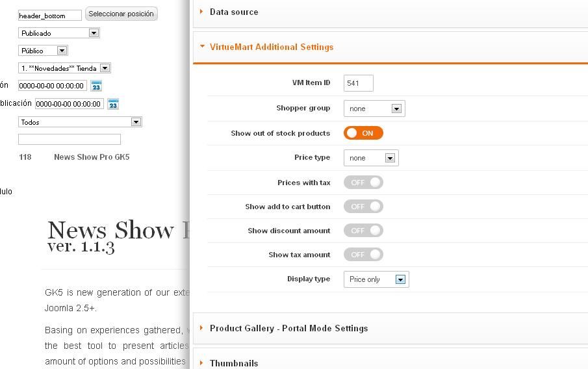Click the empty note text field

click(x=70, y=139)
